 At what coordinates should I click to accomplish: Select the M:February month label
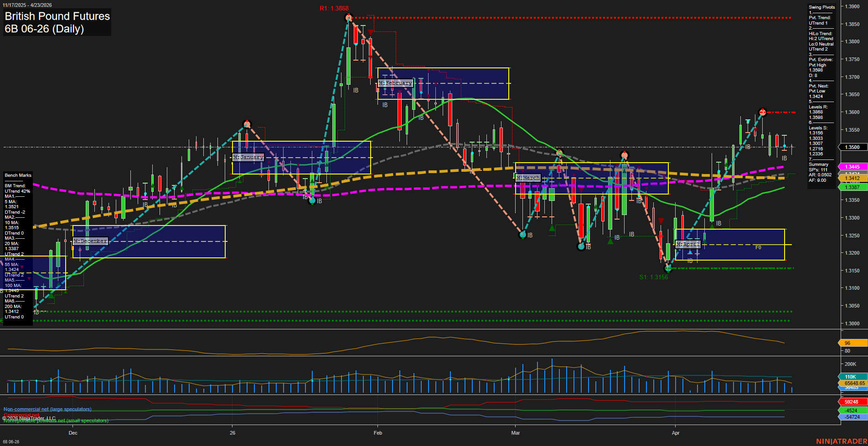396,83
